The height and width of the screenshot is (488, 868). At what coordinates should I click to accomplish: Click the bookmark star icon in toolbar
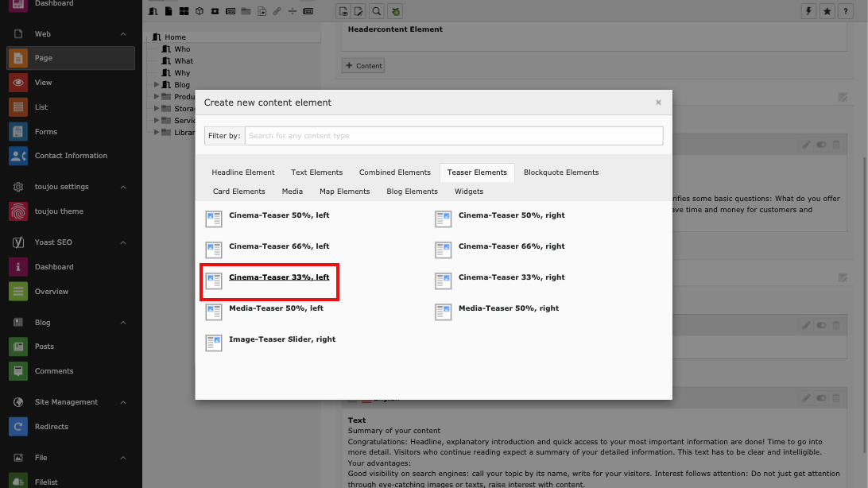coord(827,11)
